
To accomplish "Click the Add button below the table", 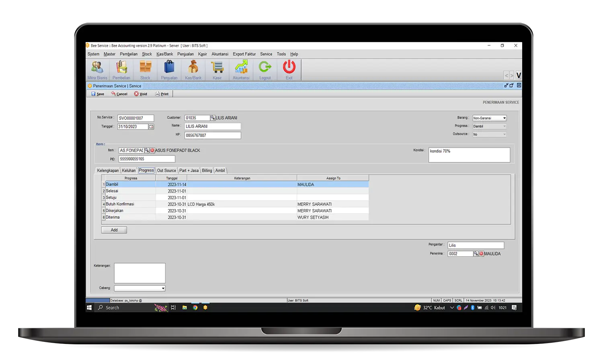I will (114, 230).
